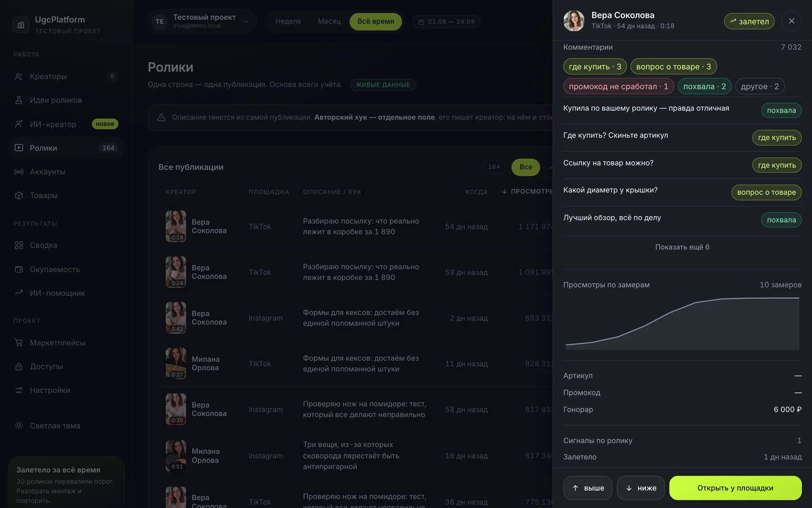The width and height of the screenshot is (812, 508).
Task: Click the Настройки sliders icon
Action: point(19,390)
